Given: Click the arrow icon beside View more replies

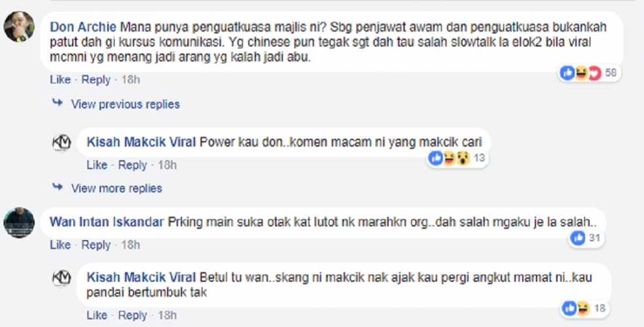Looking at the screenshot, I should 58,186.
